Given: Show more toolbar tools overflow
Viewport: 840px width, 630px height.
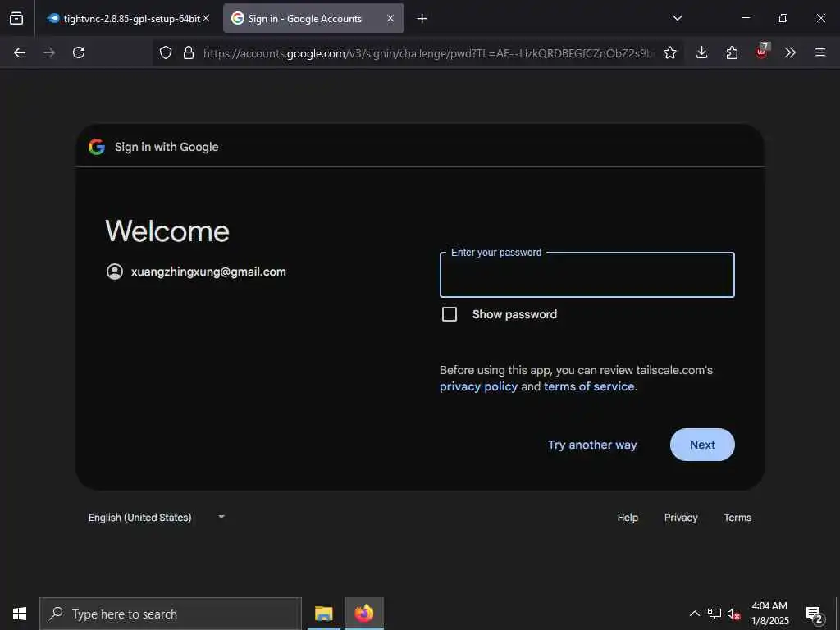Looking at the screenshot, I should coord(790,52).
